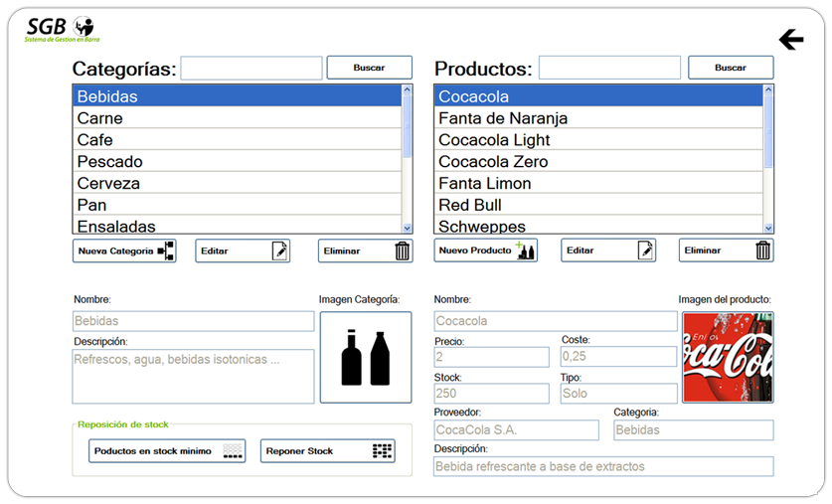The width and height of the screenshot is (832, 504).
Task: Focus the Productos search field
Action: pyautogui.click(x=609, y=69)
